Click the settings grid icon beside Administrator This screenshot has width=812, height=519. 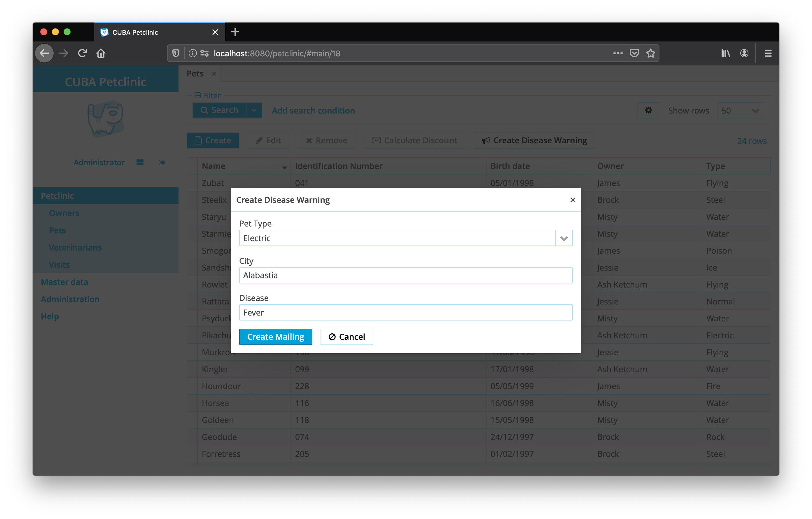(140, 163)
